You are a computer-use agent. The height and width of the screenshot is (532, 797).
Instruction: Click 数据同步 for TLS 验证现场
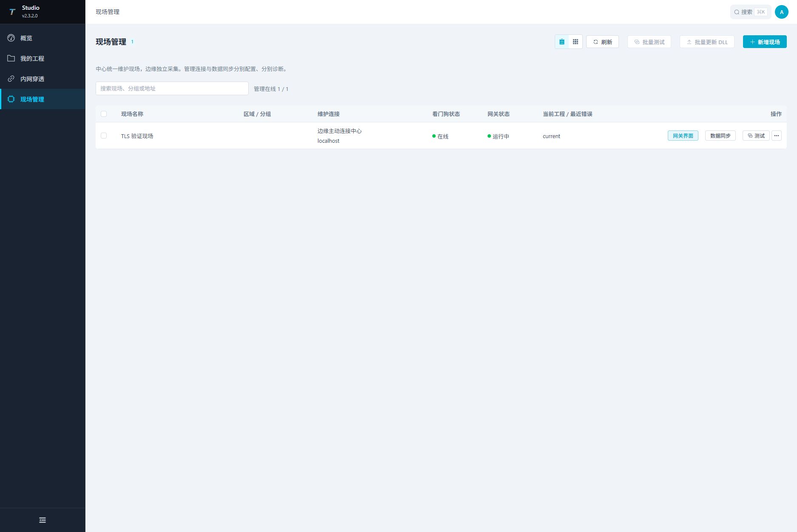click(x=720, y=136)
